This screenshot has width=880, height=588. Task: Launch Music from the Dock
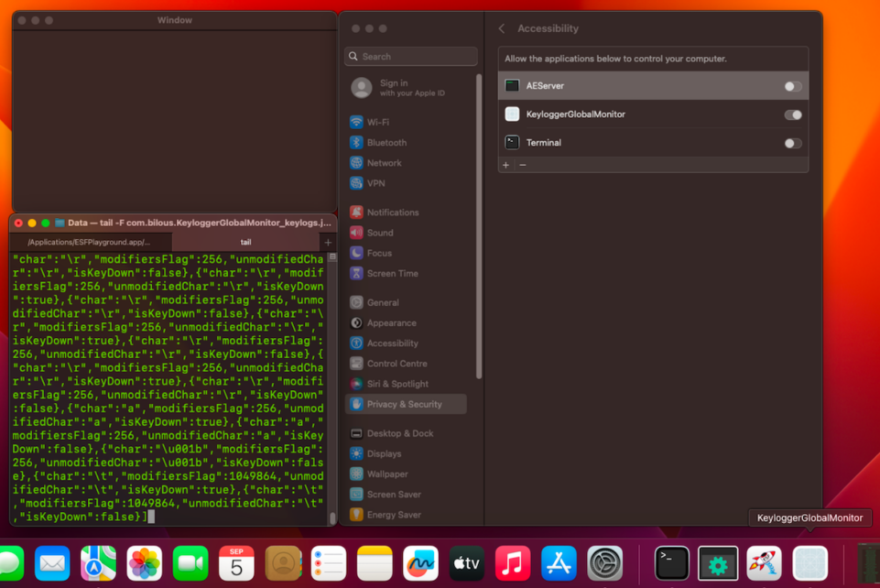512,563
